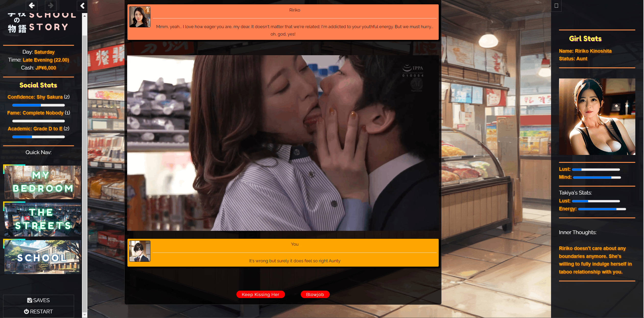The width and height of the screenshot is (644, 318).
Task: Collapse the left sidebar with the chevron
Action: [x=82, y=6]
